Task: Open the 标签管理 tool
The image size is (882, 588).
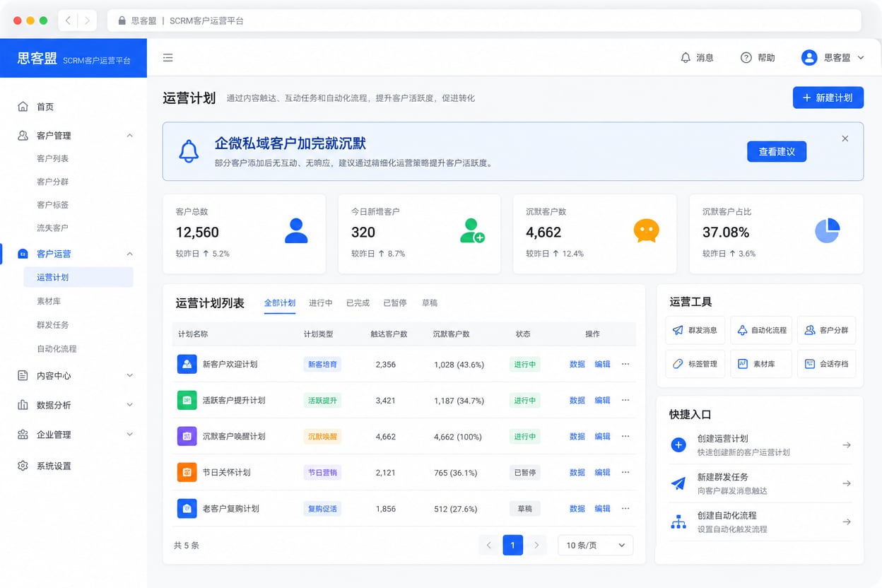Action: 695,364
